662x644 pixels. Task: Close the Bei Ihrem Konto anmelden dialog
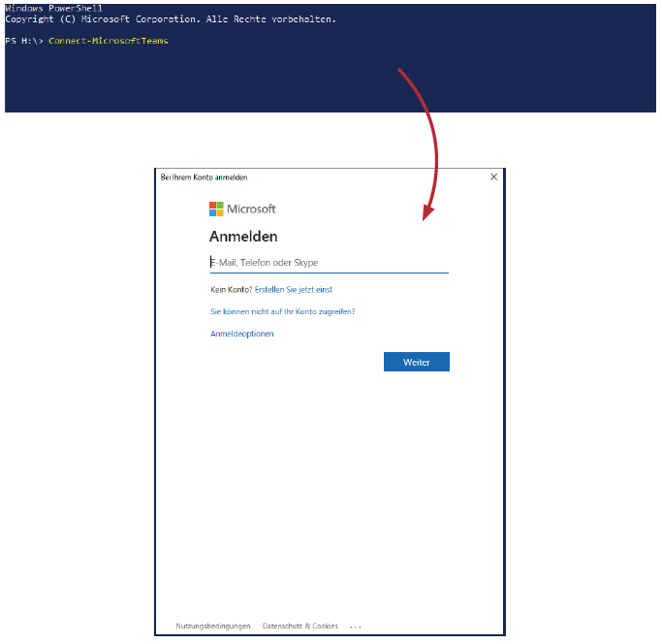(x=493, y=177)
